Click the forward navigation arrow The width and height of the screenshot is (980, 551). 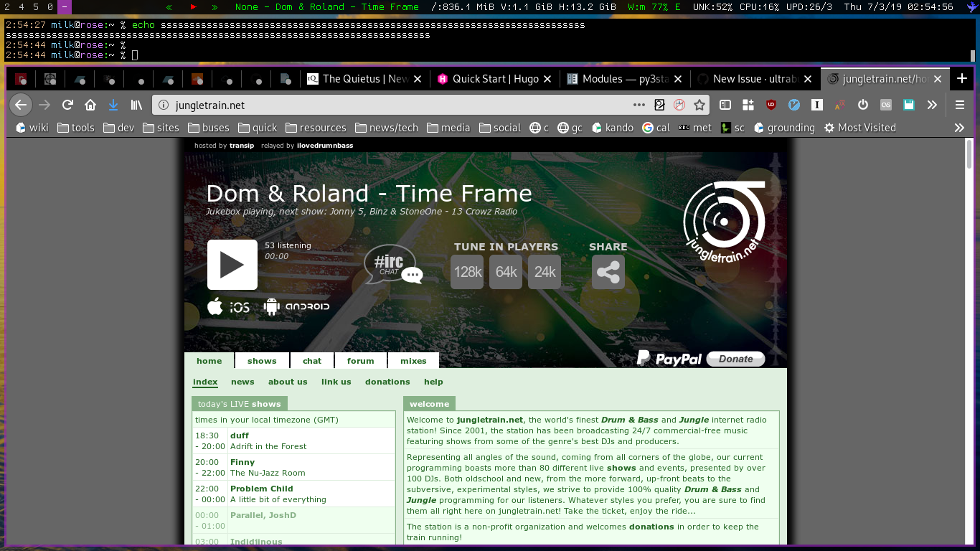click(44, 105)
